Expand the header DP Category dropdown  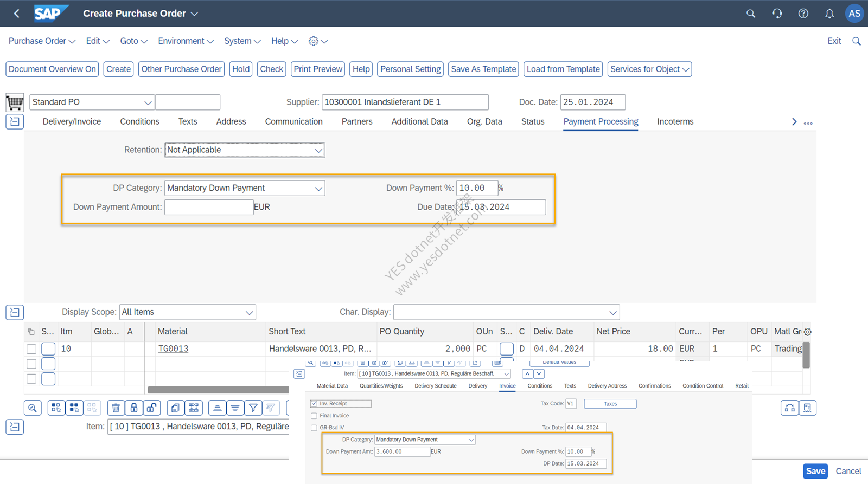[245, 188]
